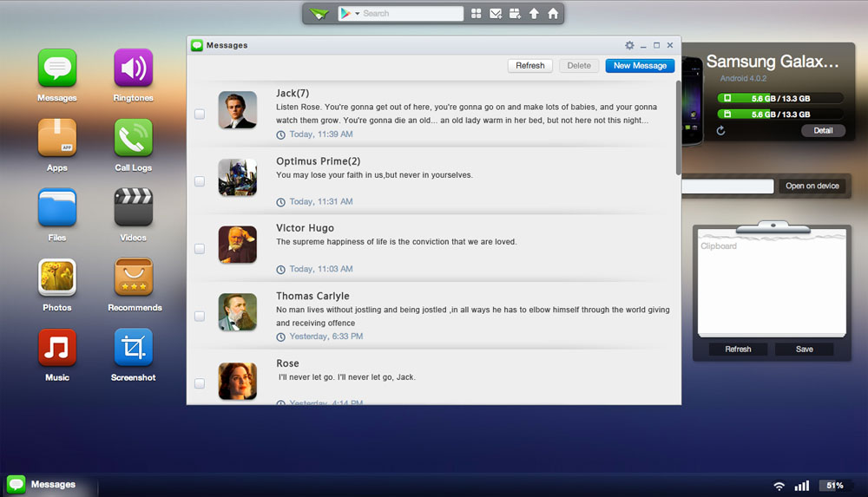Viewport: 868px width, 497px height.
Task: Click the Detail button on device panel
Action: 823,131
